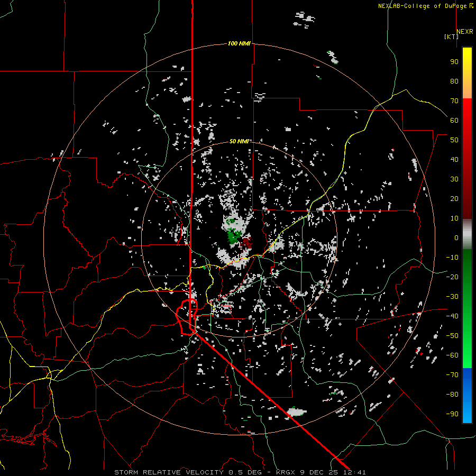The width and height of the screenshot is (476, 476).
Task: Click the 60 value on the velocity scale
Action: [x=454, y=120]
